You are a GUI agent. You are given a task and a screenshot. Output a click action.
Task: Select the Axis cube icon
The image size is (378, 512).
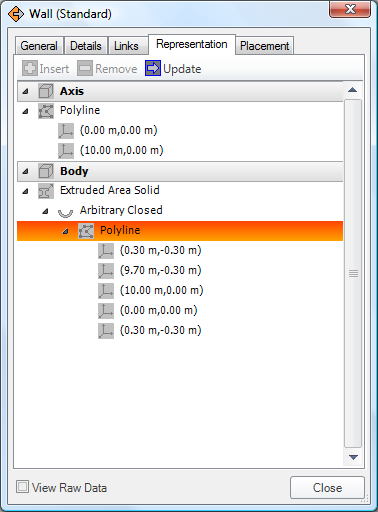tap(46, 91)
